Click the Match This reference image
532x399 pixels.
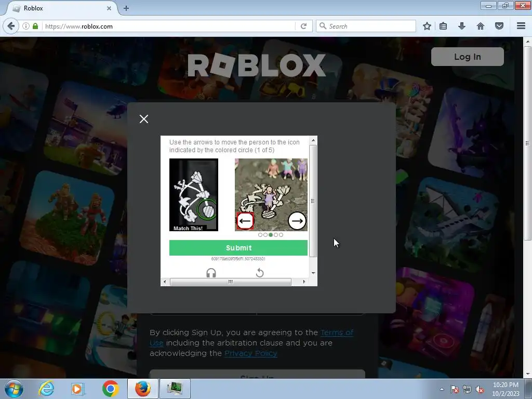coord(194,195)
